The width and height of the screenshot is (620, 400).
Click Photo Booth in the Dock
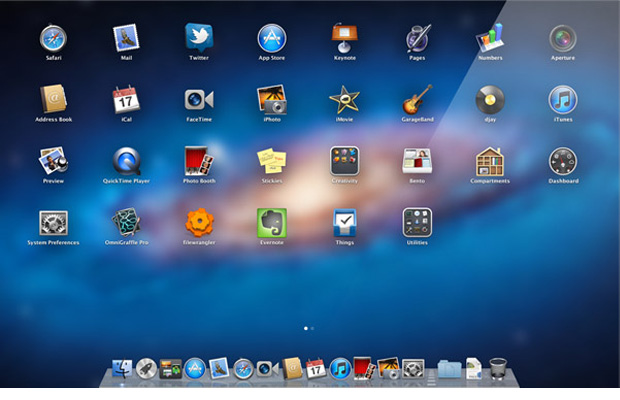tap(364, 368)
